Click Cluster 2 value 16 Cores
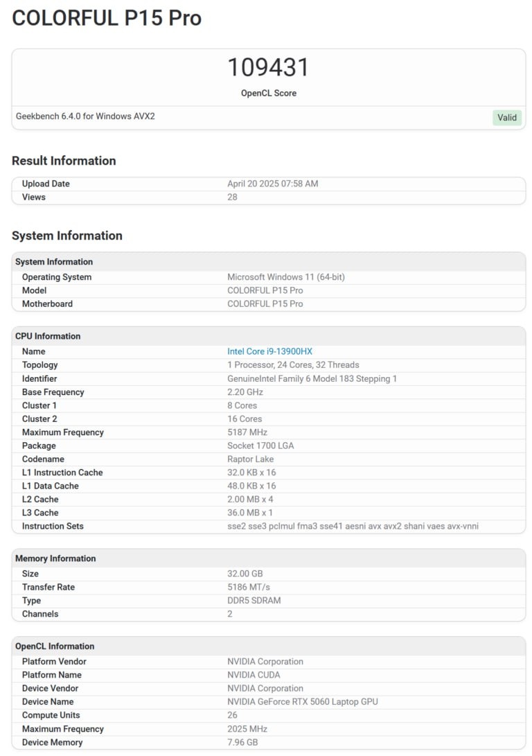This screenshot has width=532, height=756. coord(245,419)
